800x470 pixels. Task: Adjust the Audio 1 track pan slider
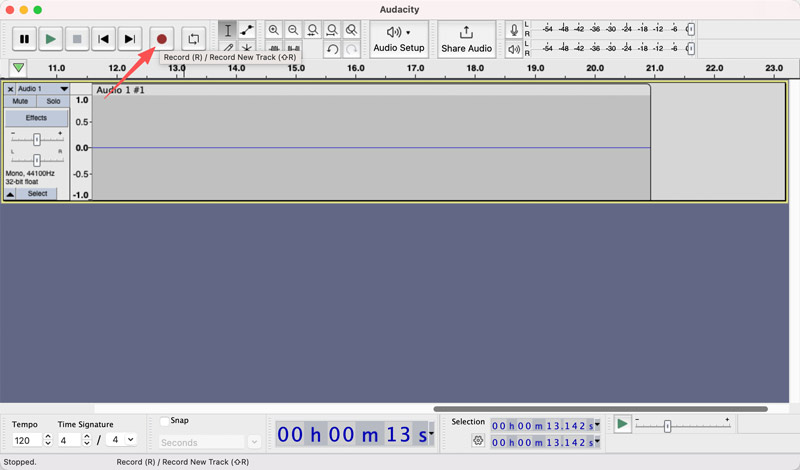[x=37, y=160]
